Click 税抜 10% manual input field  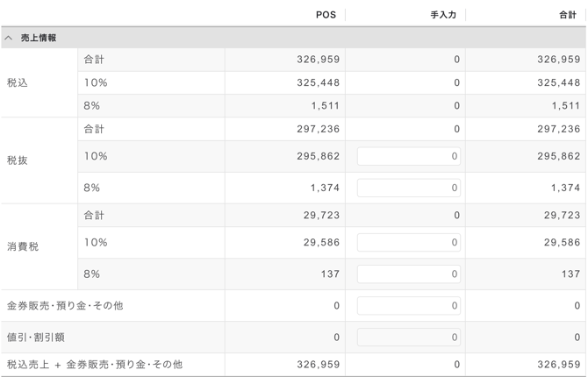(x=408, y=156)
